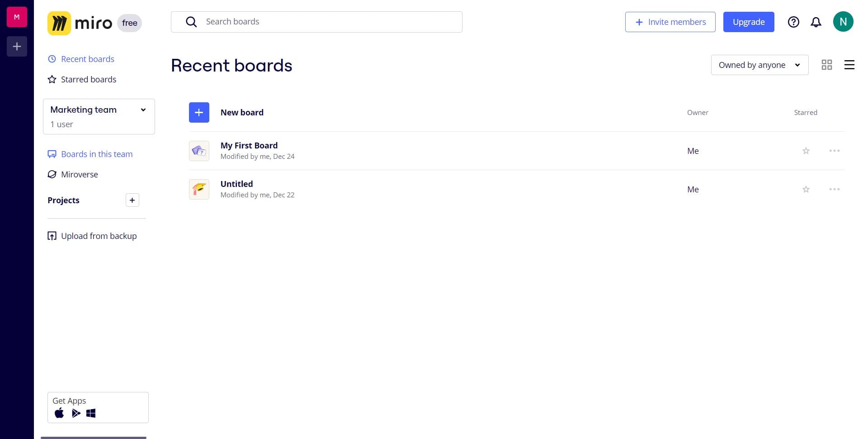This screenshot has width=868, height=439.
Task: Open the Untitled board thumbnail
Action: point(199,189)
